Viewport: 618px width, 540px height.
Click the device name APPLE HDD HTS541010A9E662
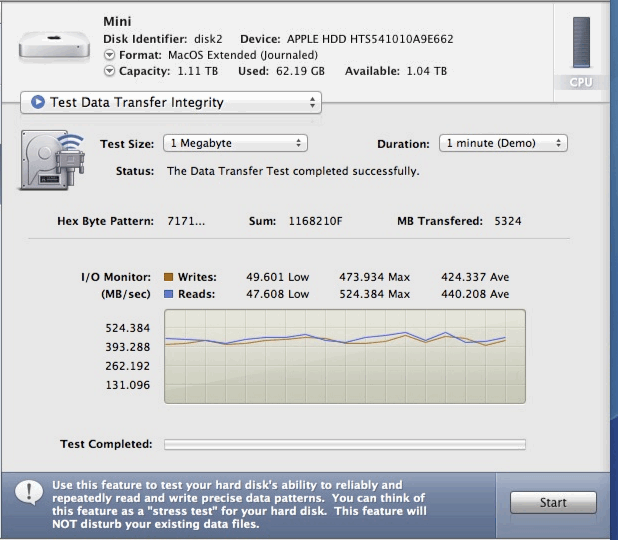coord(370,39)
